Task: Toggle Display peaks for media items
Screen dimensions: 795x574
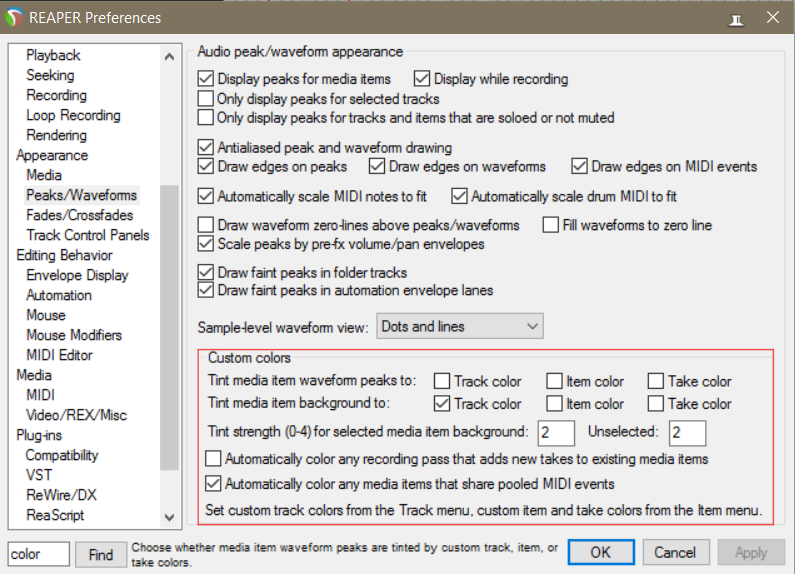Action: coord(205,79)
